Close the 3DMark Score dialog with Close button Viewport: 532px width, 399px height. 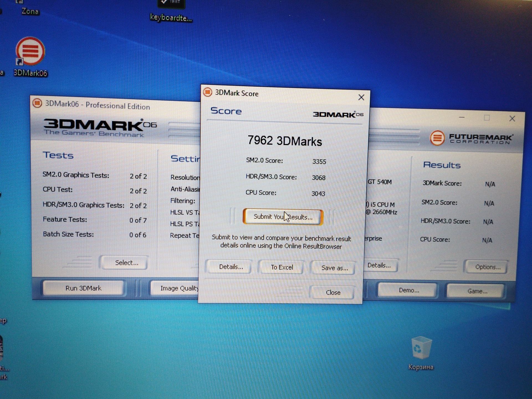[x=333, y=292]
